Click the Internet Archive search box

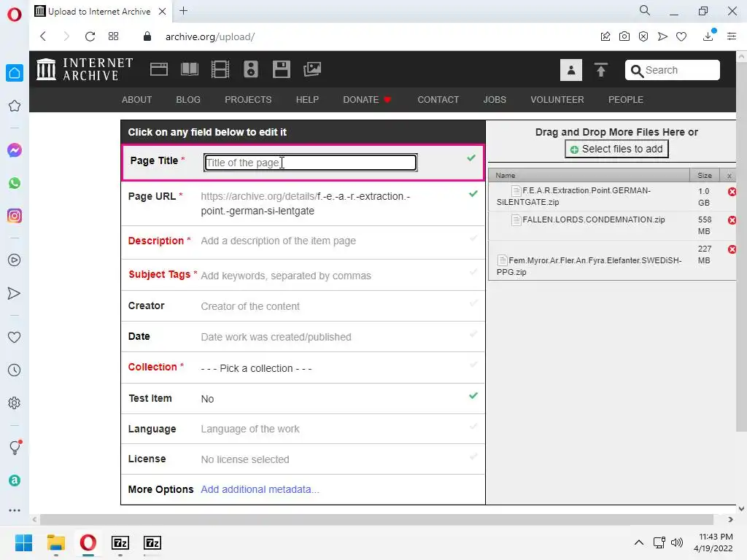coord(672,70)
